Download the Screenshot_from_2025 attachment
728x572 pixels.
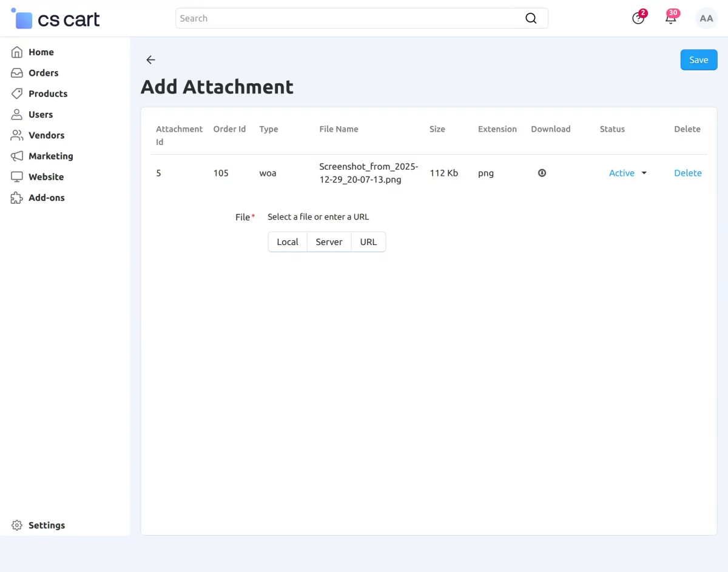pos(542,173)
